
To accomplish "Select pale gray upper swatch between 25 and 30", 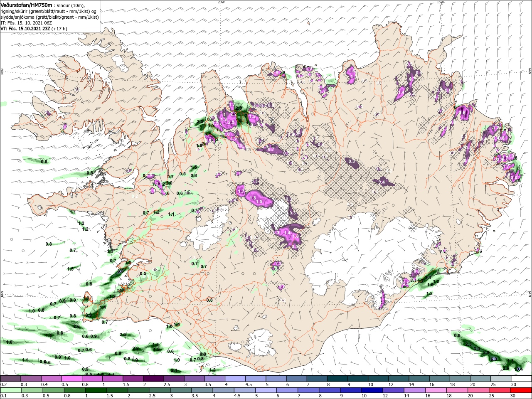I will point(501,379).
